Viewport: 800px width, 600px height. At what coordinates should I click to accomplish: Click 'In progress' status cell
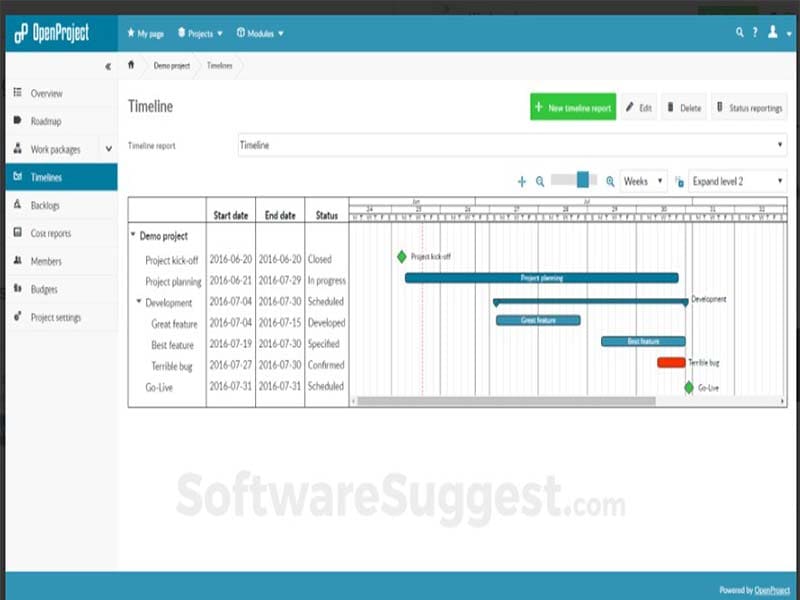(x=327, y=281)
